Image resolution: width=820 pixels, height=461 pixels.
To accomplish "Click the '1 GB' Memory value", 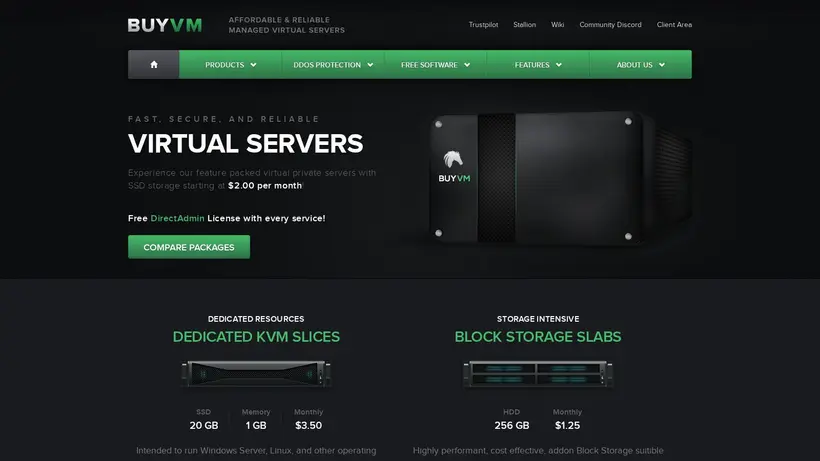I will click(256, 425).
